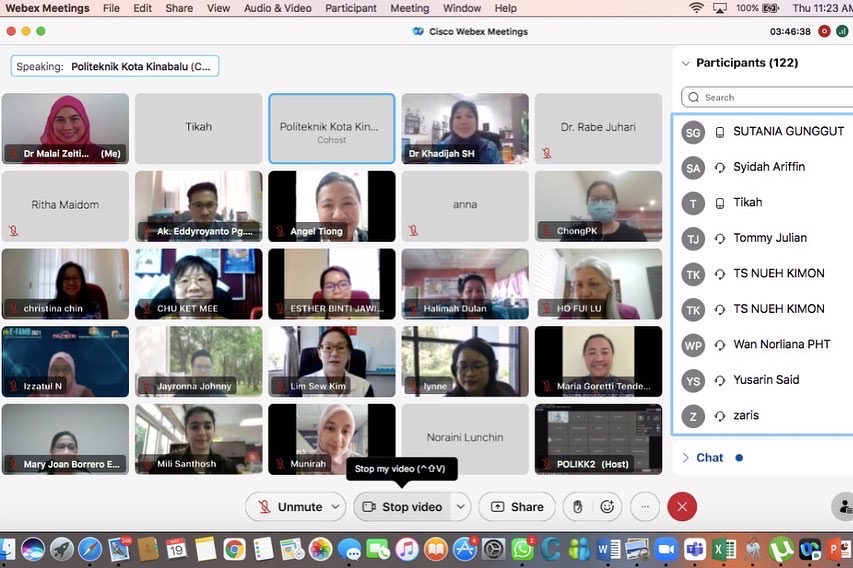Collapse the Participants (122) panel
This screenshot has height=568, width=853.
click(685, 63)
